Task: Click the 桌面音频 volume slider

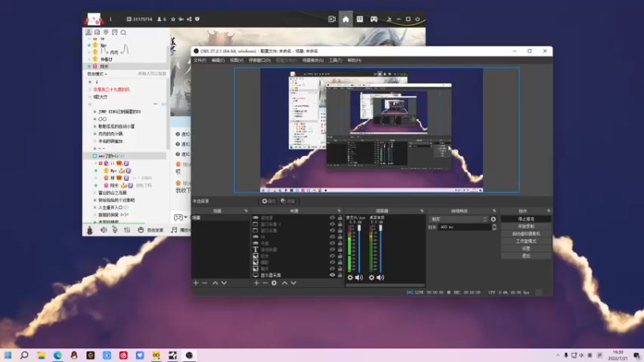Action: pyautogui.click(x=381, y=249)
